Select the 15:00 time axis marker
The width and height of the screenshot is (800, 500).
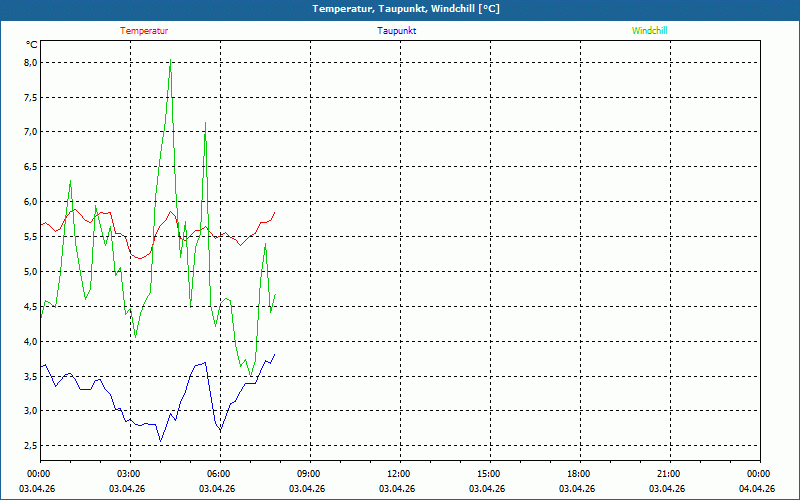pyautogui.click(x=489, y=474)
